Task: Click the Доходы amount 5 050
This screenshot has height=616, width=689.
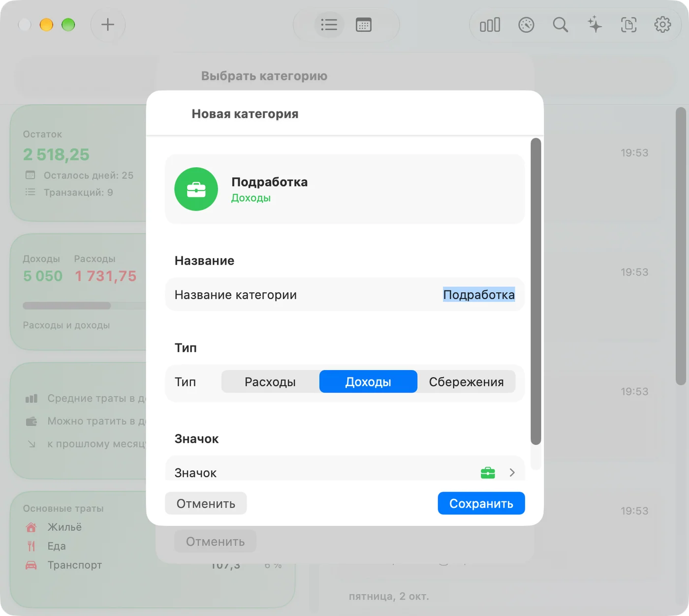Action: (x=43, y=276)
